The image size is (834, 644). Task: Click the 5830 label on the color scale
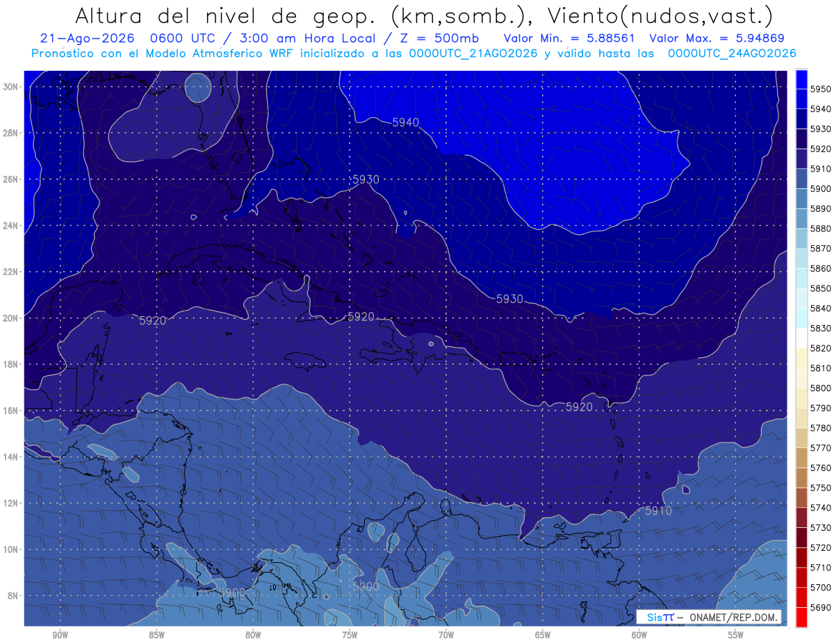[x=820, y=328]
